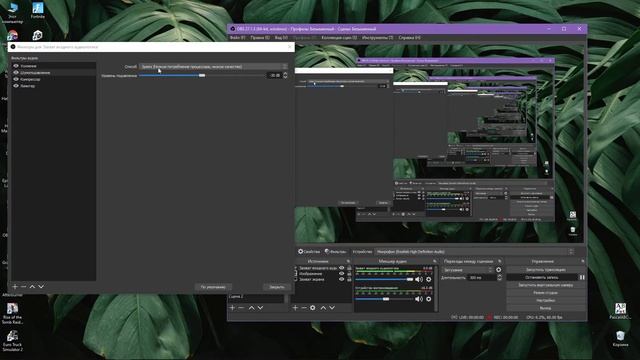This screenshot has width=640, height=360.
Task: Toggle visibility of the Усиление filter
Action: pos(16,66)
